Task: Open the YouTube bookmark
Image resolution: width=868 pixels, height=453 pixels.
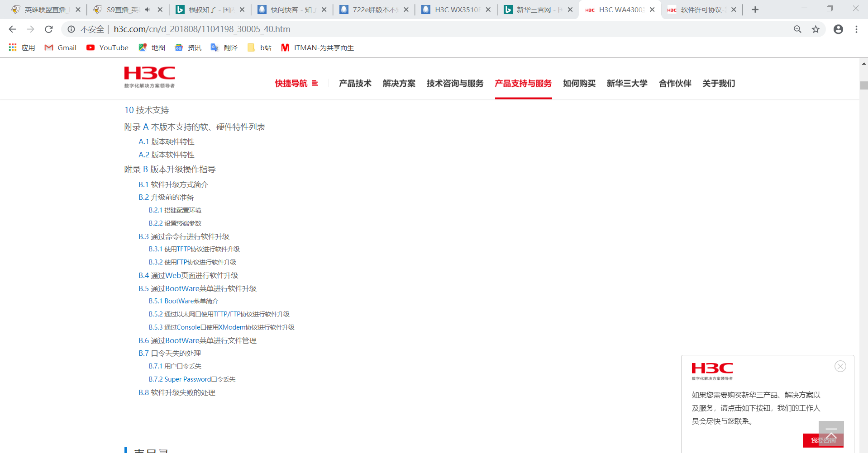Action: [x=107, y=47]
